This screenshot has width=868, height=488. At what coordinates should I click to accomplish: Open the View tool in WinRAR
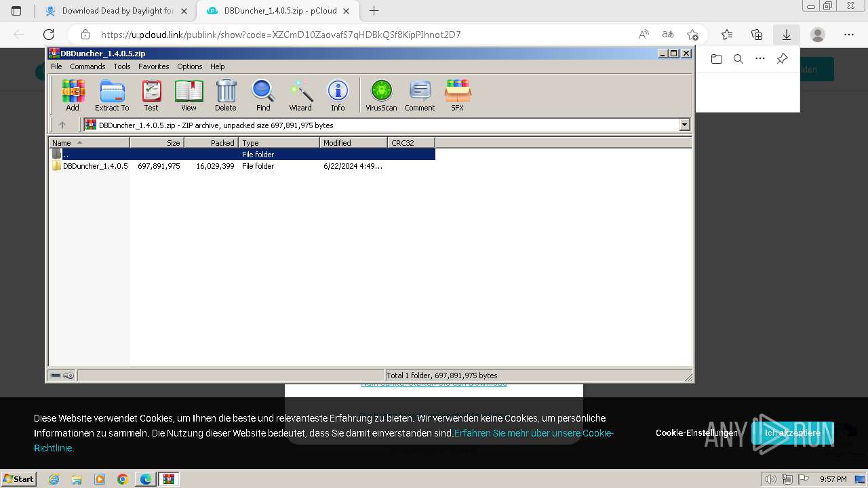[x=189, y=95]
